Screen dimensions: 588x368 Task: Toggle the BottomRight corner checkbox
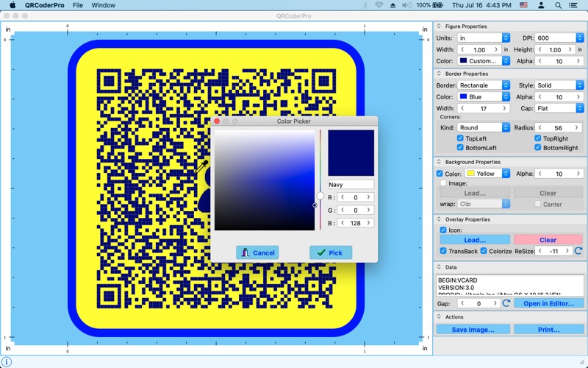point(538,148)
